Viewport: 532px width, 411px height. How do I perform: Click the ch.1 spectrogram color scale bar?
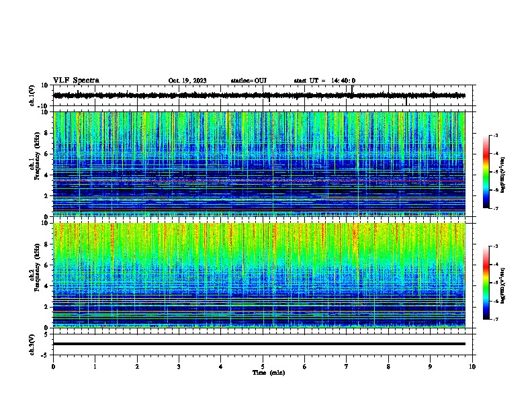pos(486,172)
